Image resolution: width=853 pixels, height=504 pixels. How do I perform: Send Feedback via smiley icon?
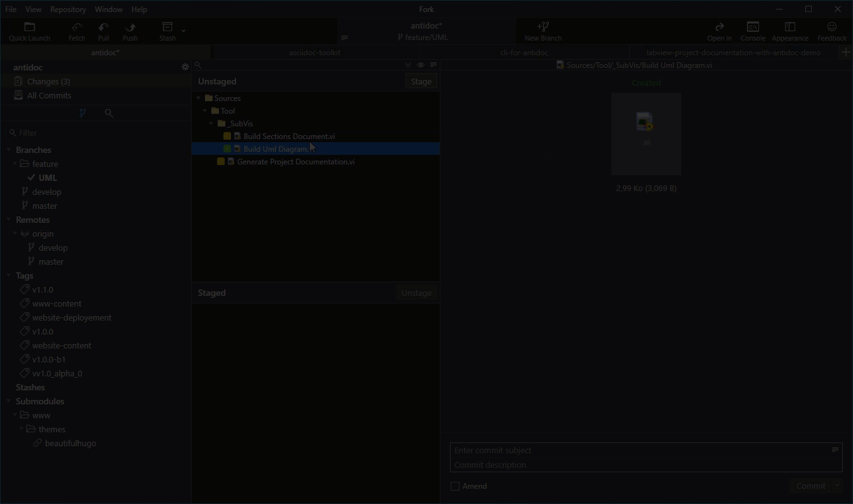coord(832,31)
